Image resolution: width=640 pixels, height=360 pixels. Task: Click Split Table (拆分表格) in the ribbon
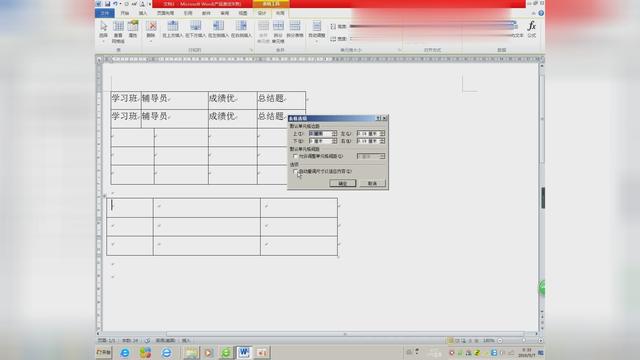coord(295,29)
